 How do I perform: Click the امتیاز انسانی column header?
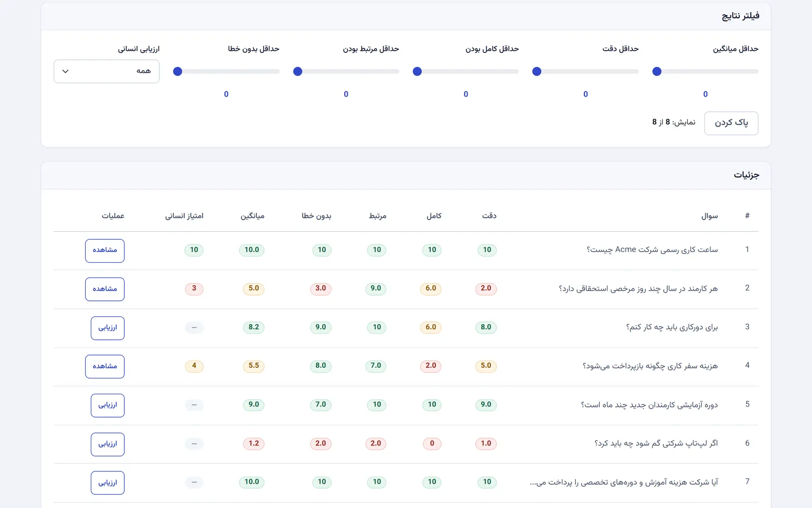pos(184,216)
